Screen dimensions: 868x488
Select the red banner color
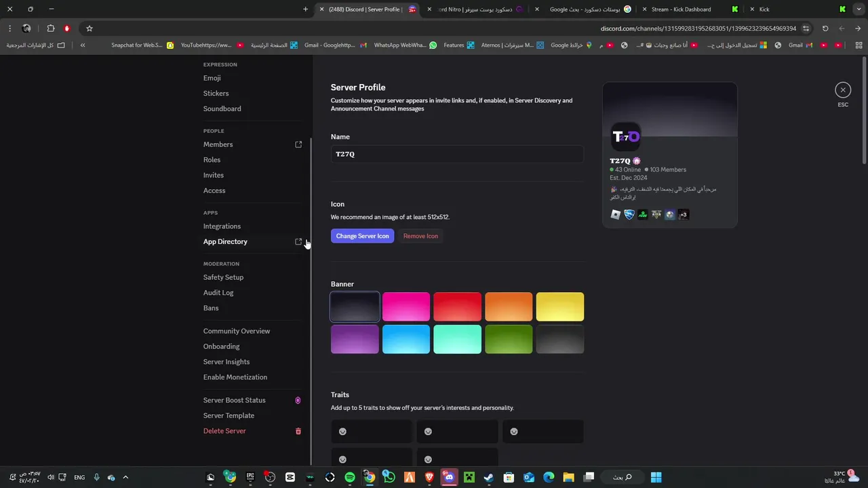pos(458,307)
